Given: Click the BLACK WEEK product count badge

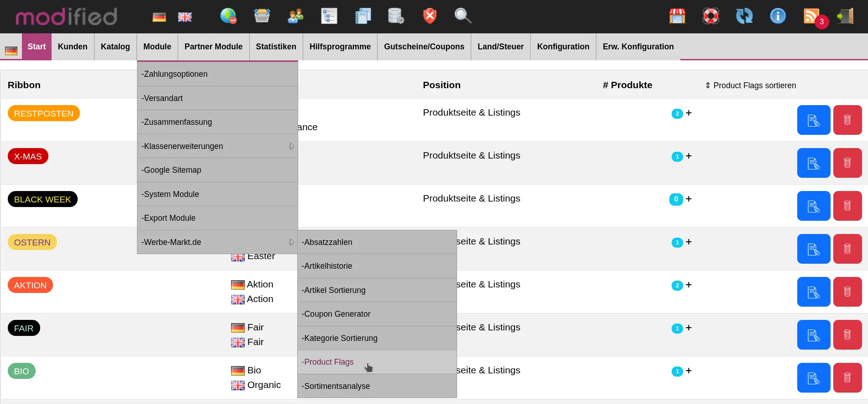Looking at the screenshot, I should 676,199.
